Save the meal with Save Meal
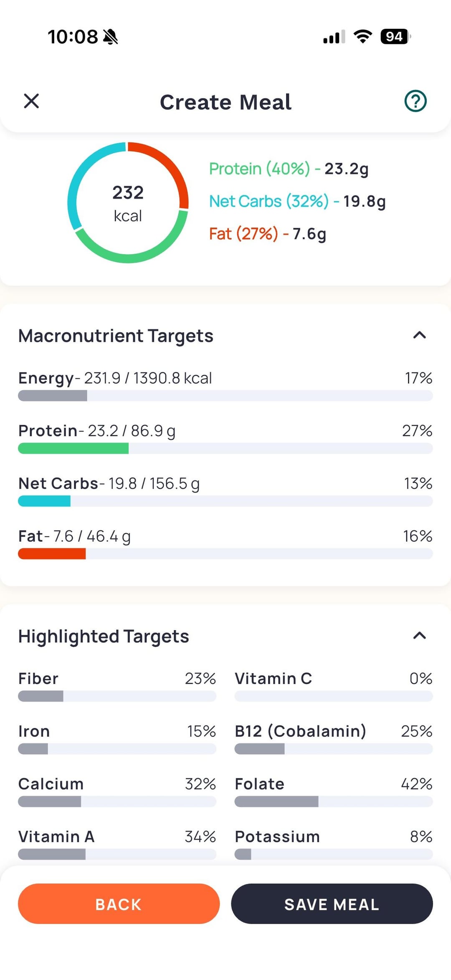The image size is (451, 980). (332, 904)
